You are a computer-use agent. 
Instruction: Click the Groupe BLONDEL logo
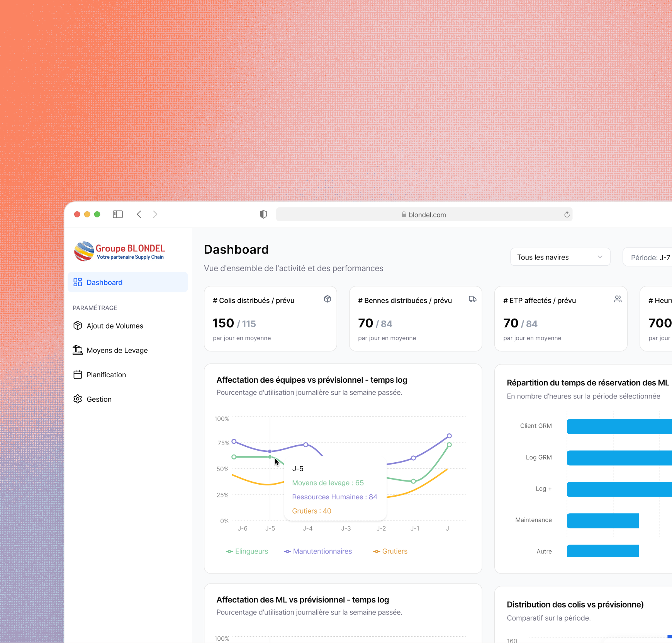click(120, 251)
